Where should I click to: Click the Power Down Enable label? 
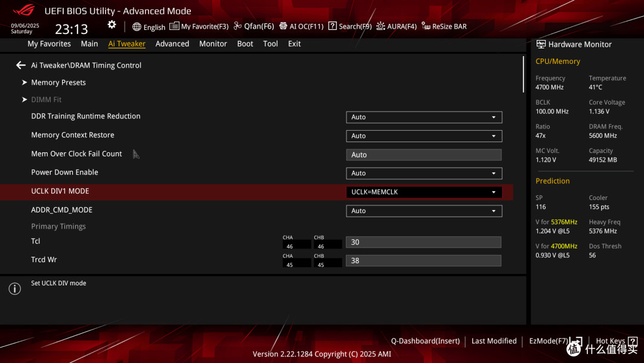tap(64, 173)
